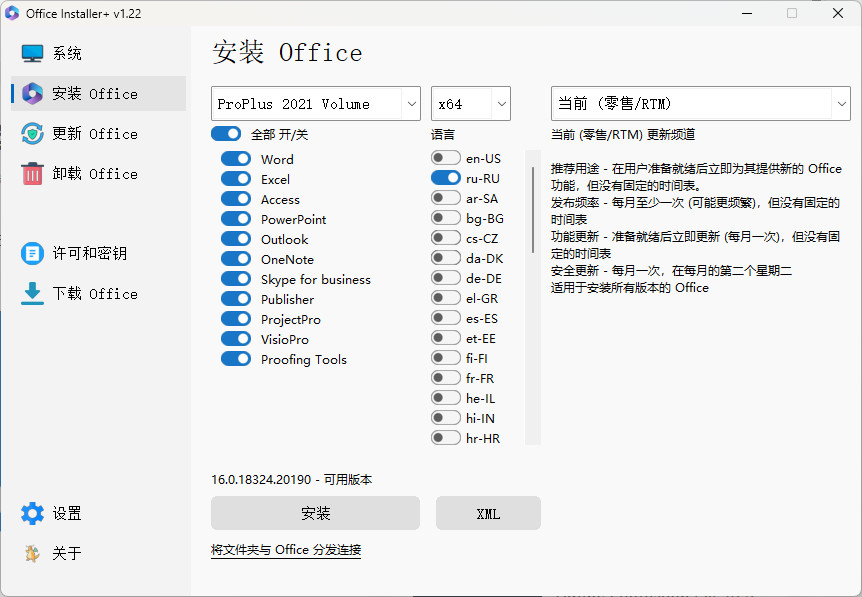This screenshot has width=862, height=597.
Task: Click the blue document icon for 许可和密钥
Action: 32,253
